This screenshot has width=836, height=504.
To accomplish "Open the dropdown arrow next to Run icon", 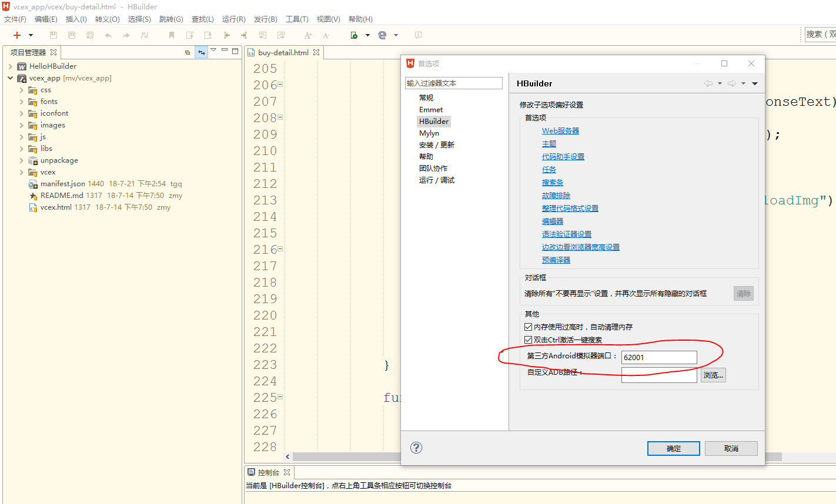I will point(367,35).
